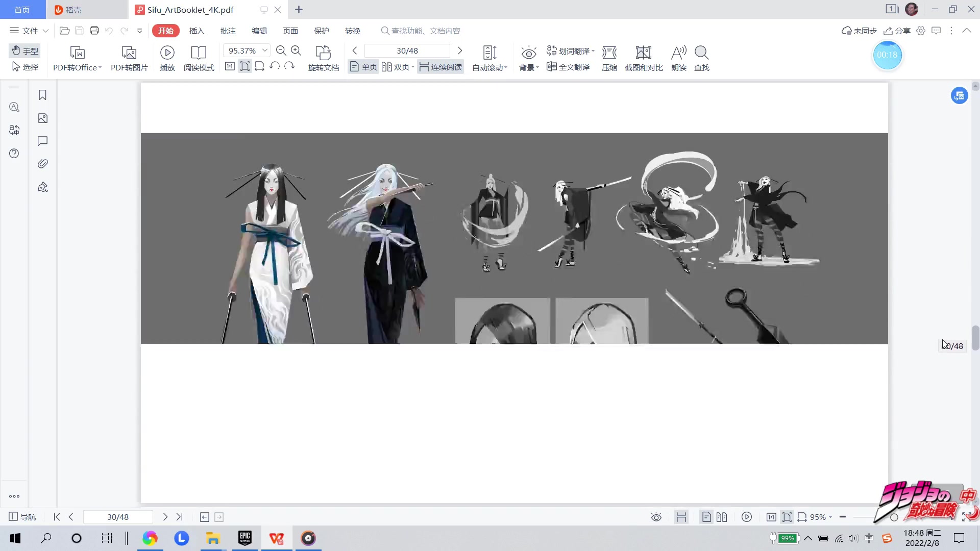Go to previous page arrow in toolbar
980x551 pixels.
pyautogui.click(x=355, y=51)
